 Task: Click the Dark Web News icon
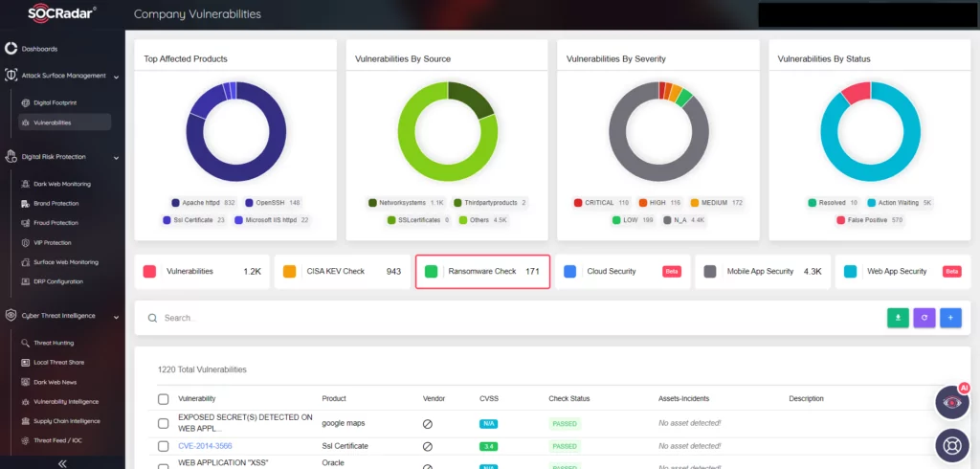(x=26, y=382)
